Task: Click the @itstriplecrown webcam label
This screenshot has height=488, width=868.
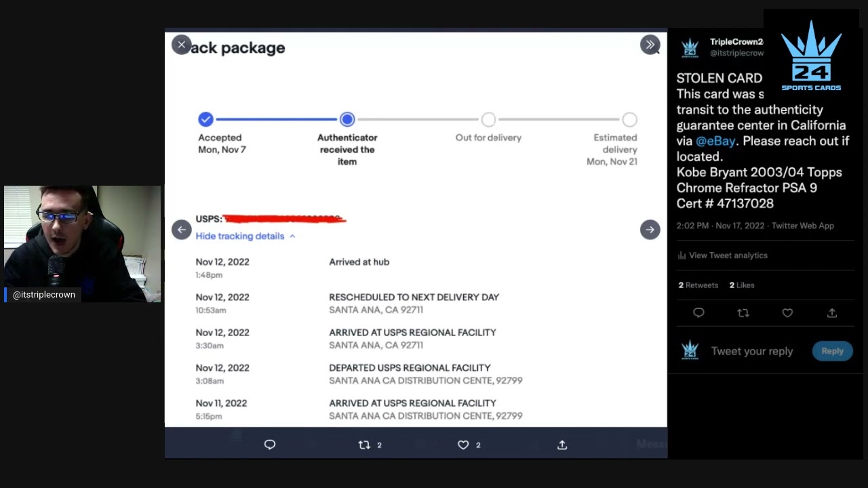Action: [x=44, y=295]
